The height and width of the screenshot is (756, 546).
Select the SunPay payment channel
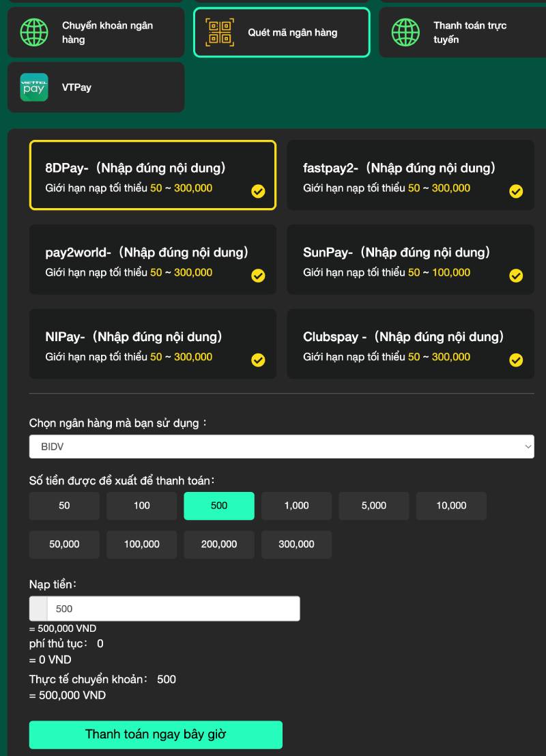click(410, 259)
